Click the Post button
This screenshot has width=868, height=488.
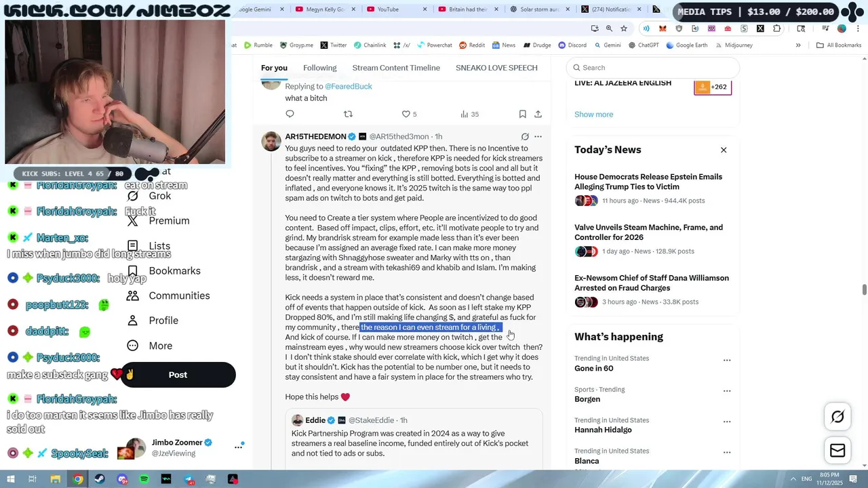pos(178,375)
